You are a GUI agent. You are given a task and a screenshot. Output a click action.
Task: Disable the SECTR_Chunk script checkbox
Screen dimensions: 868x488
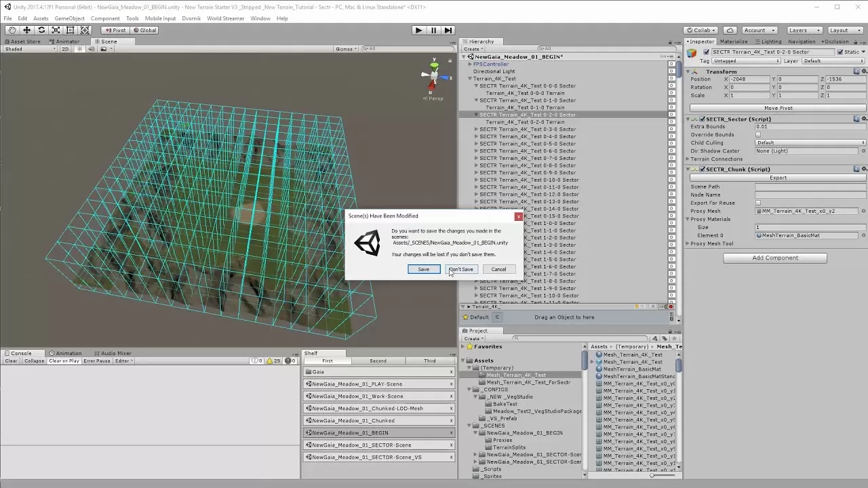click(x=702, y=169)
